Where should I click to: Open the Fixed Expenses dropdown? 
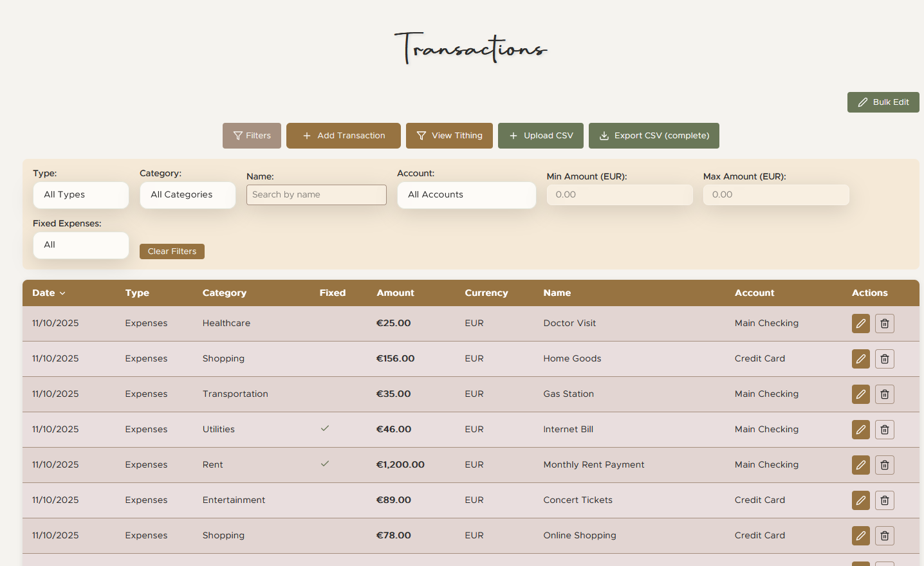[x=80, y=245]
